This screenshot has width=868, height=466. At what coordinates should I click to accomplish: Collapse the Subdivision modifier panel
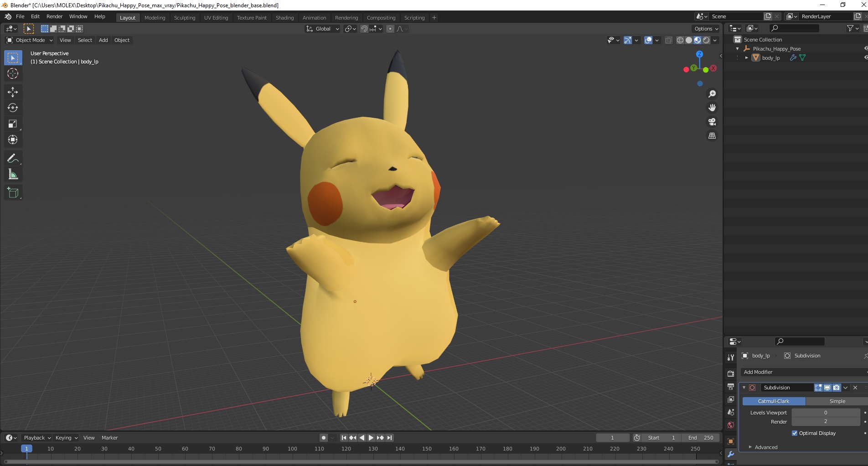pyautogui.click(x=744, y=388)
